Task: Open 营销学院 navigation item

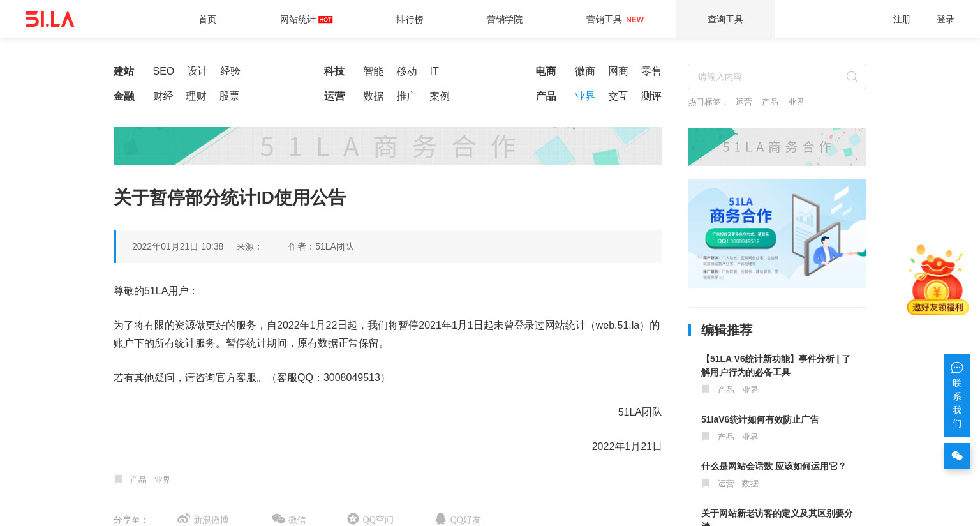Action: coord(505,19)
